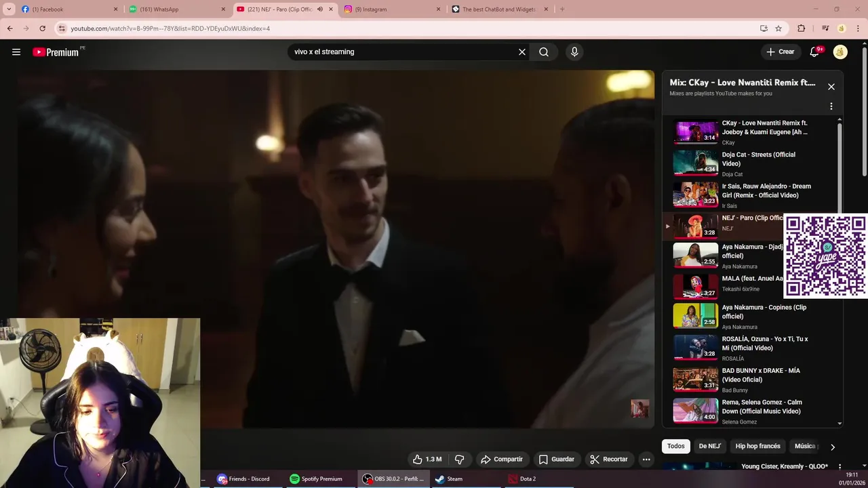This screenshot has width=868, height=488.
Task: Click the channel watermark in video
Action: pos(639,409)
